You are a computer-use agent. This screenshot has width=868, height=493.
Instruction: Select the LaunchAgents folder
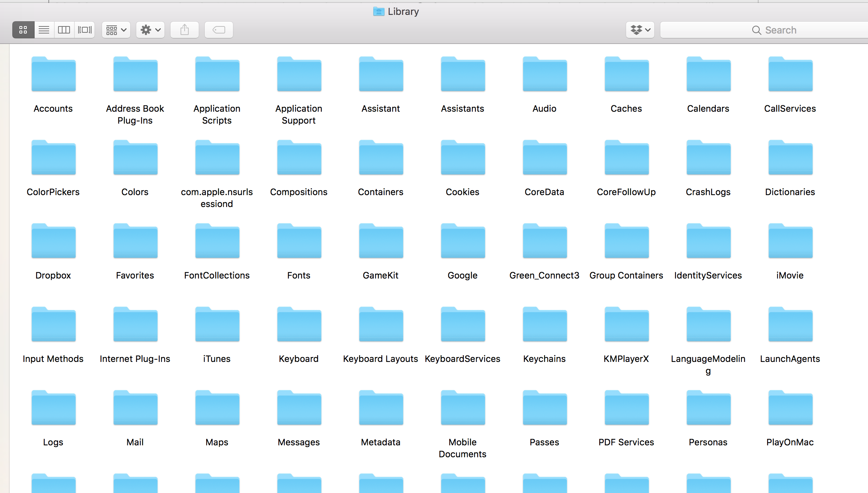click(x=790, y=325)
